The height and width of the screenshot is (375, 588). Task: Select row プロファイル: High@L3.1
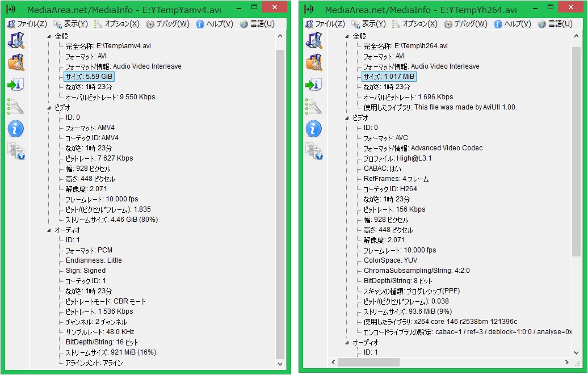[x=397, y=158]
